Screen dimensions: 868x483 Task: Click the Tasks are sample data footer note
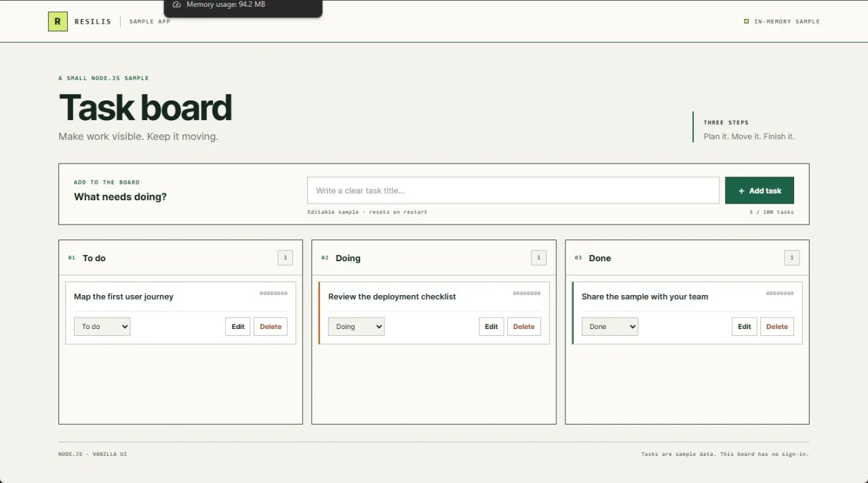tap(725, 454)
